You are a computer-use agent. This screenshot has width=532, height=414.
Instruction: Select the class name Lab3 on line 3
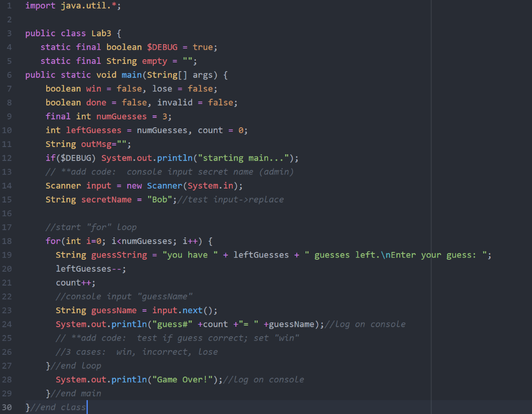tap(102, 33)
